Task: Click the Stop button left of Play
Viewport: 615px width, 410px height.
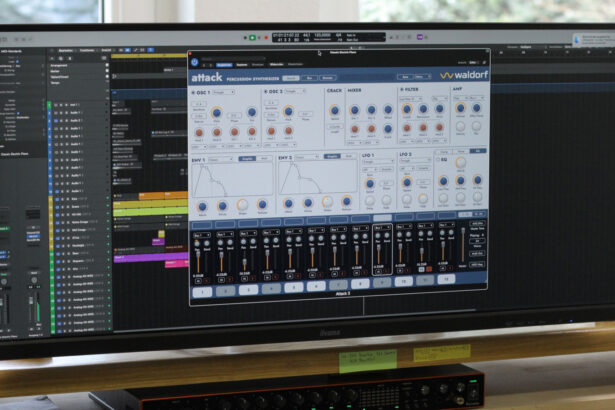Action: pyautogui.click(x=245, y=38)
